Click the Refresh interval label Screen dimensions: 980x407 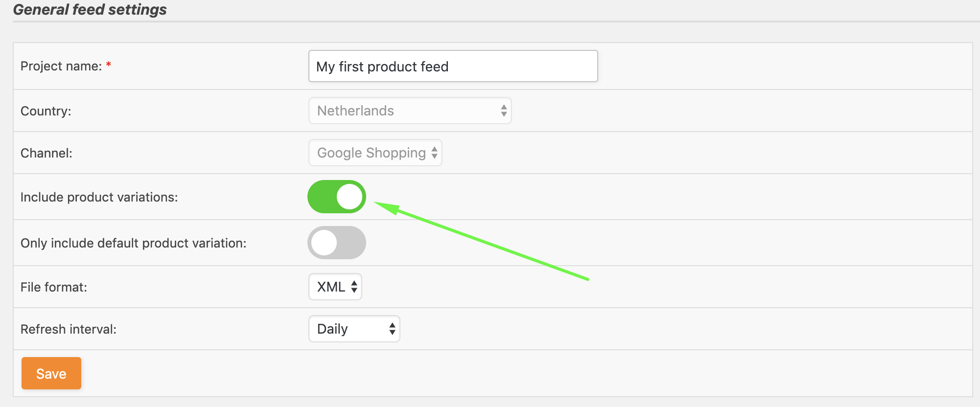(69, 329)
